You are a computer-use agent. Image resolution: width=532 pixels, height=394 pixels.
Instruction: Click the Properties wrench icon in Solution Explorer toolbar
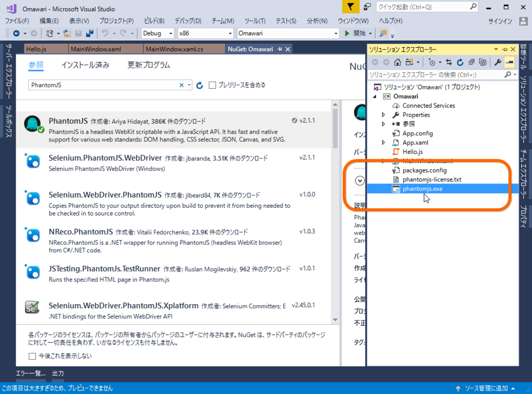click(x=498, y=62)
